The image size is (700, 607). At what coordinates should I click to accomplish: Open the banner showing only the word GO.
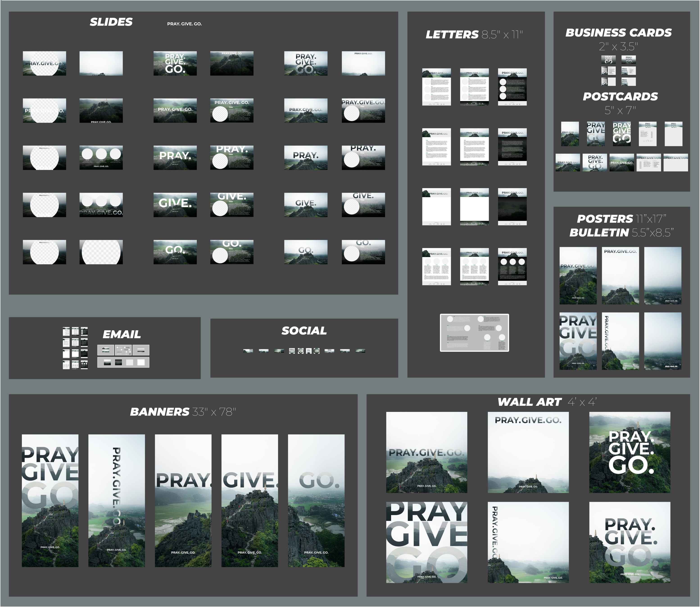316,500
